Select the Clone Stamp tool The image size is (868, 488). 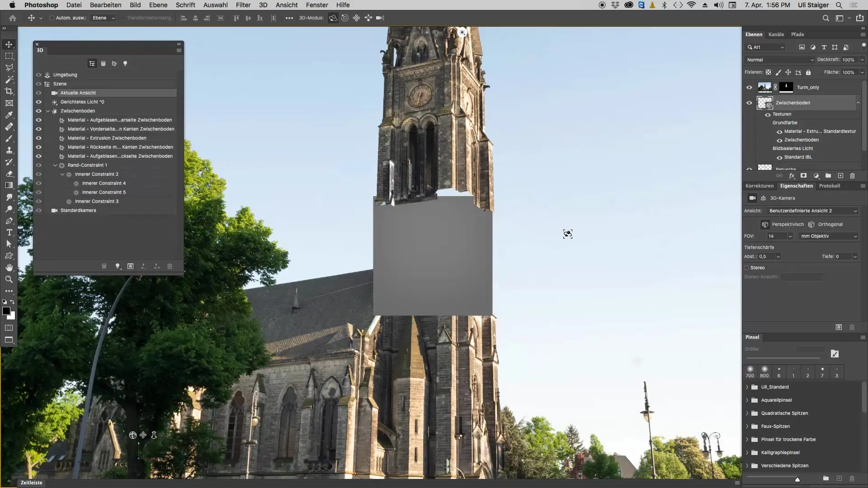(x=9, y=150)
